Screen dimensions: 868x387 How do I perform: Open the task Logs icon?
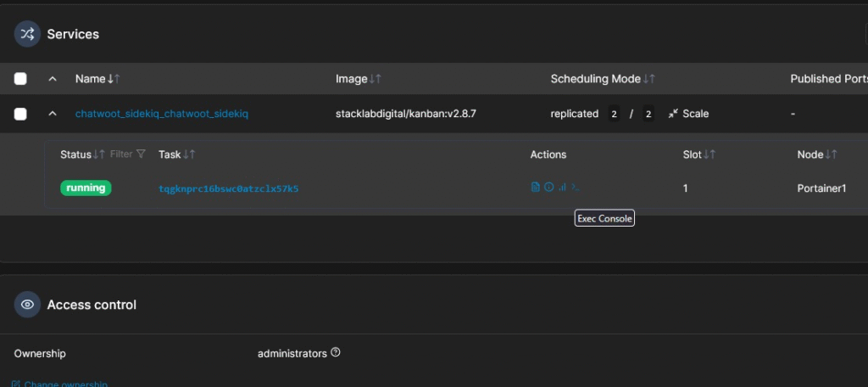(535, 187)
